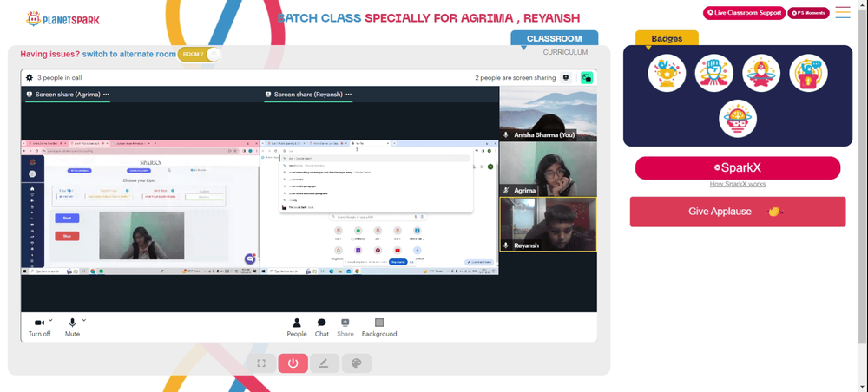
Task: Click Reyansh's microphone icon
Action: pos(505,245)
